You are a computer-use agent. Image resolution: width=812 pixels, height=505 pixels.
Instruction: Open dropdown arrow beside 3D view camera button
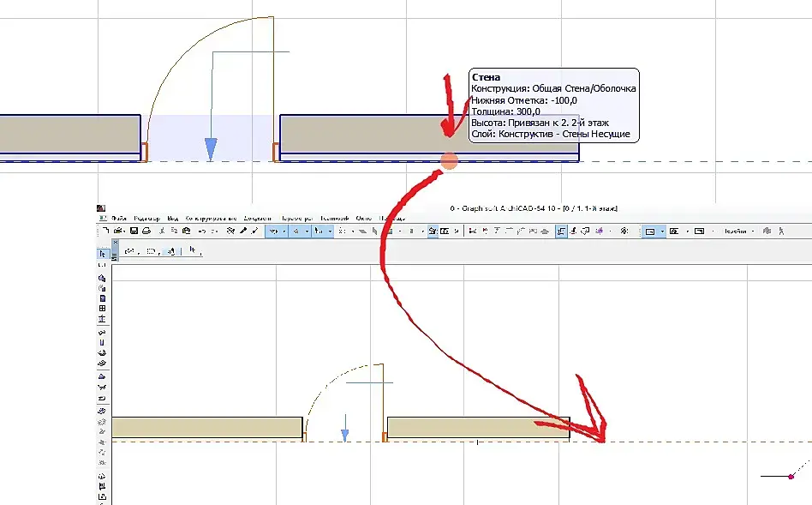coord(688,231)
